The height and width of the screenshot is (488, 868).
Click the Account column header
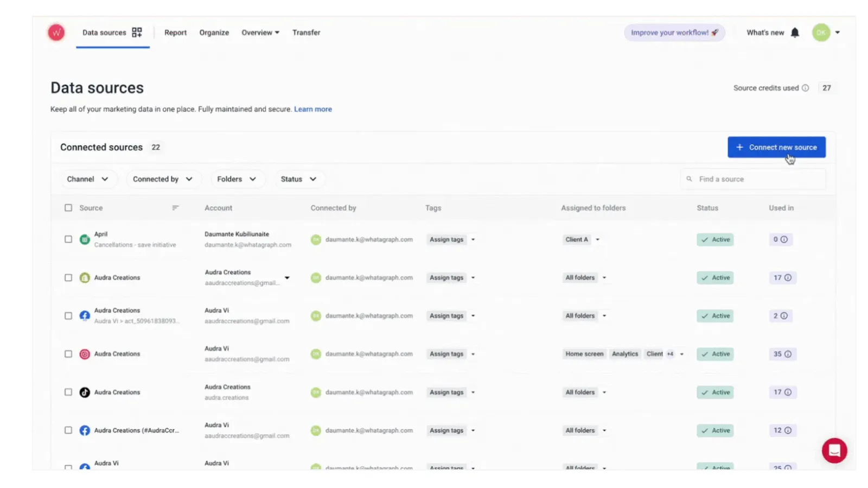pos(218,208)
